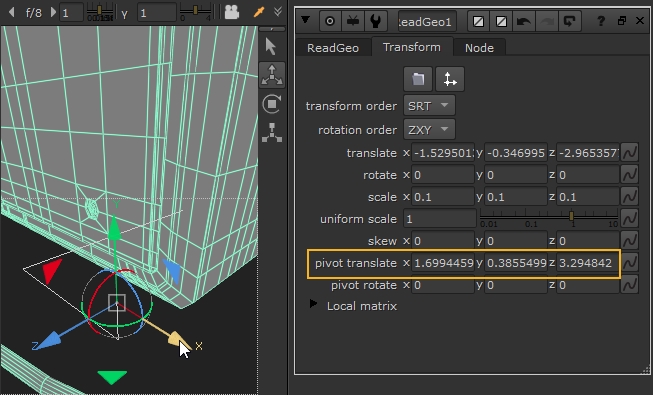Collapse the ReadGeo1 properties panel triangle
Screen dimensions: 653x395
305,20
